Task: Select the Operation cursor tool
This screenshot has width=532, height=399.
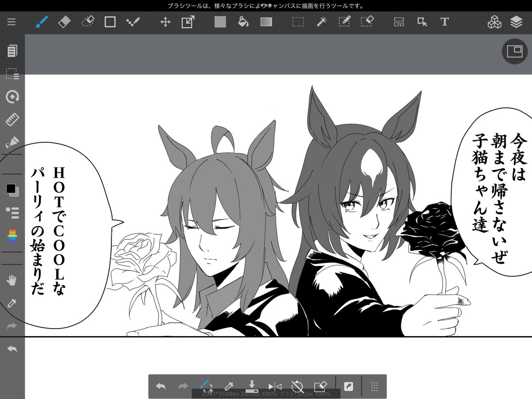Action: coord(422,22)
